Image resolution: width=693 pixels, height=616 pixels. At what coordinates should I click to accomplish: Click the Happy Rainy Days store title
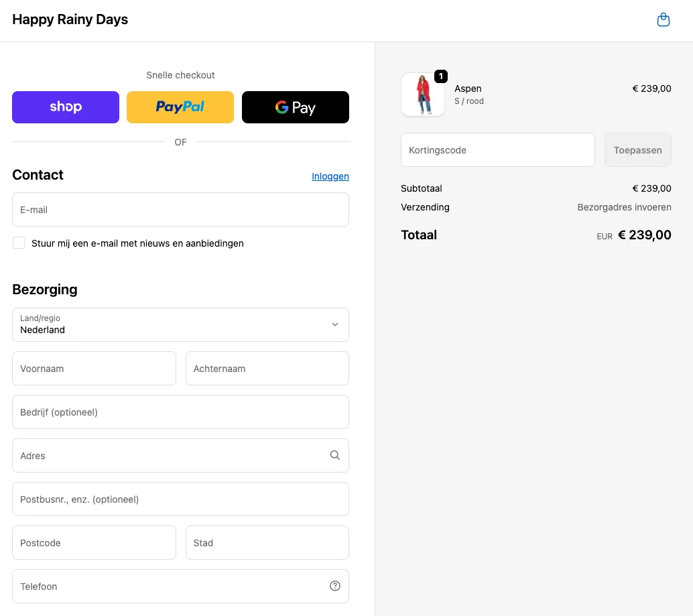pos(70,19)
